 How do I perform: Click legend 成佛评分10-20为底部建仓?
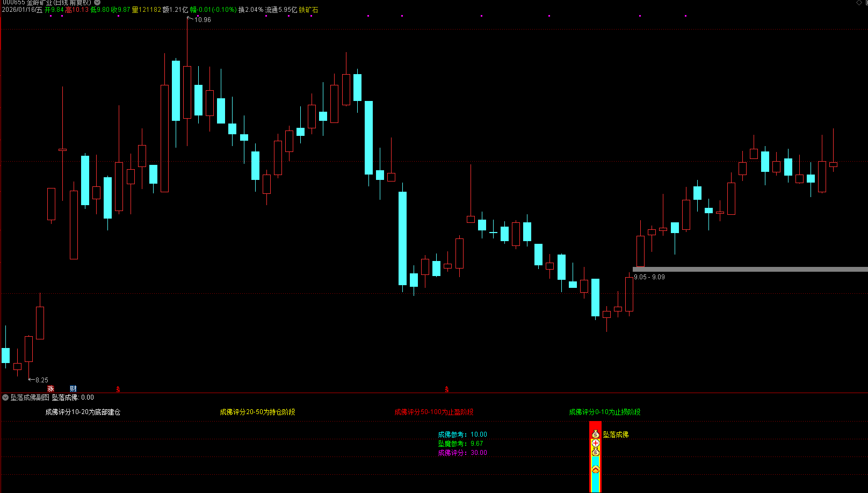[83, 412]
